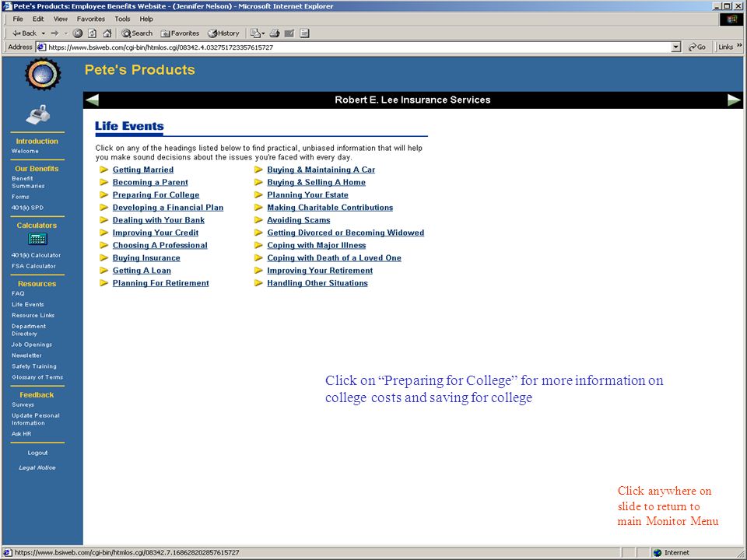Image resolution: width=747 pixels, height=560 pixels.
Task: Click the Refresh page icon
Action: (93, 33)
